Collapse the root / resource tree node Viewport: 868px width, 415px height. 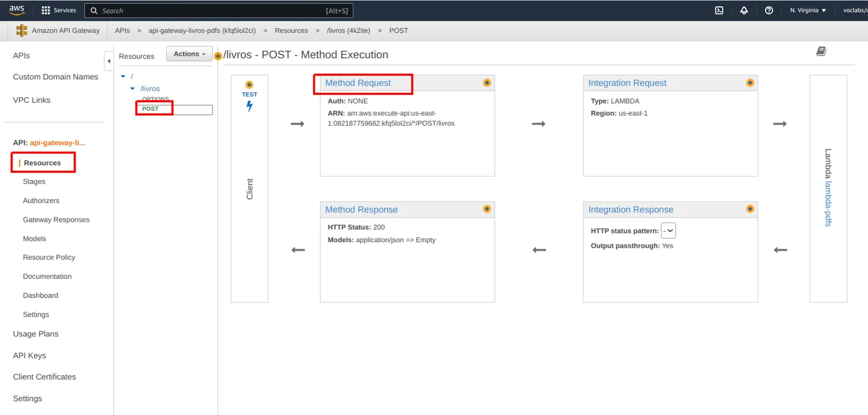tap(123, 76)
